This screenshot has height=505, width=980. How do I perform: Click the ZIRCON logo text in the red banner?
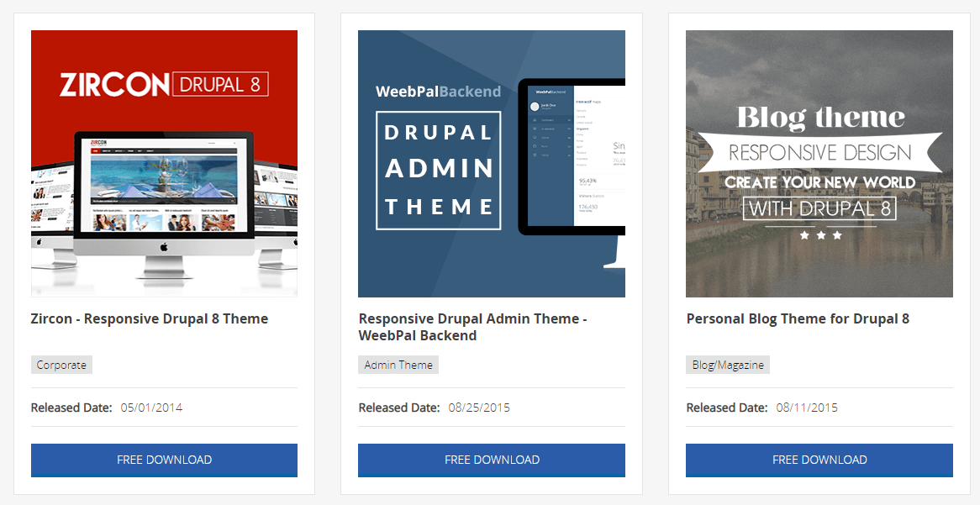(x=114, y=84)
